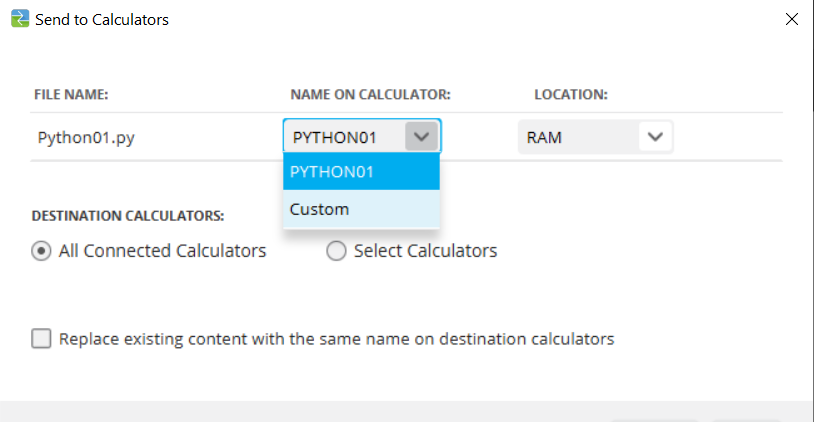Screen dimensions: 814x422
Task: Click the DESTINATION CALCULATORS section label
Action: click(128, 215)
